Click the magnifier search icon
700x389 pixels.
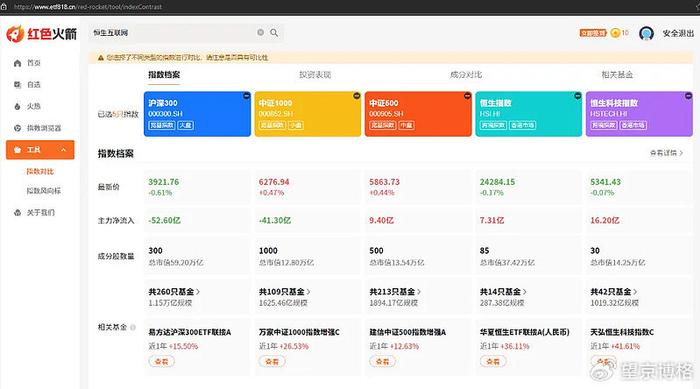(x=274, y=33)
